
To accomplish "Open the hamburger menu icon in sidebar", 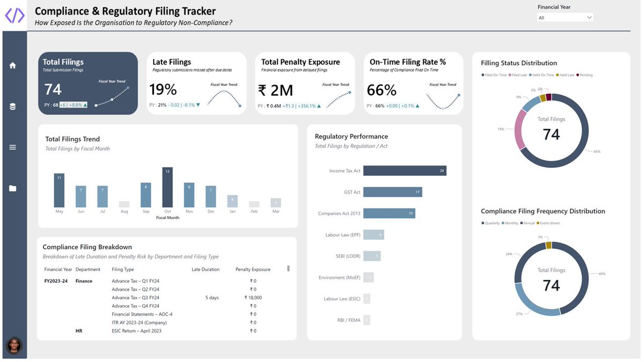I will 13,147.
